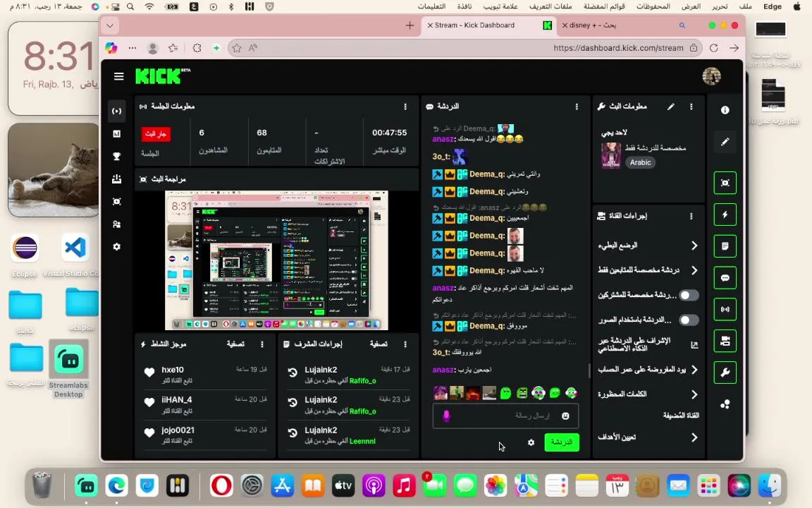Open the AI chat moderation external link icon
Viewport: 812px width, 508px height.
click(x=694, y=345)
